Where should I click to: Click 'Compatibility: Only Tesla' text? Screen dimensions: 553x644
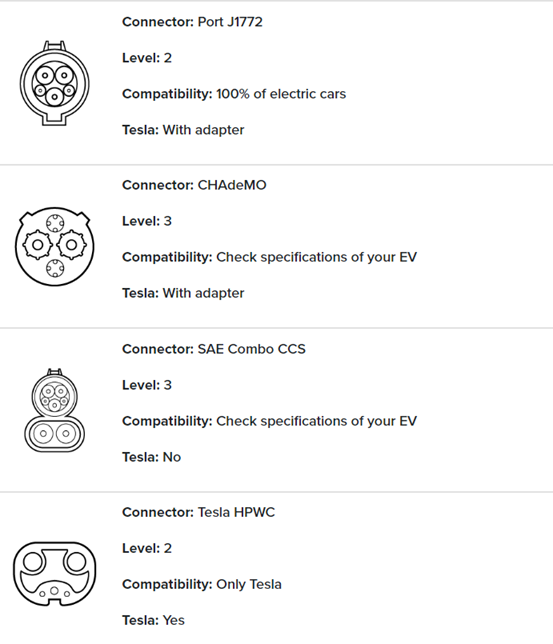click(x=202, y=584)
